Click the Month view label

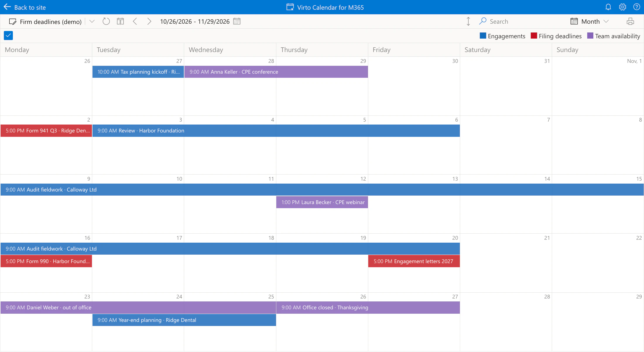tap(590, 22)
